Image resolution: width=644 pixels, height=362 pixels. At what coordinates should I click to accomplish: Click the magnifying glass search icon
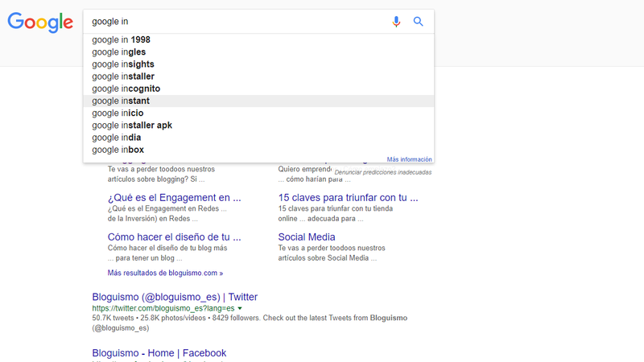point(418,22)
